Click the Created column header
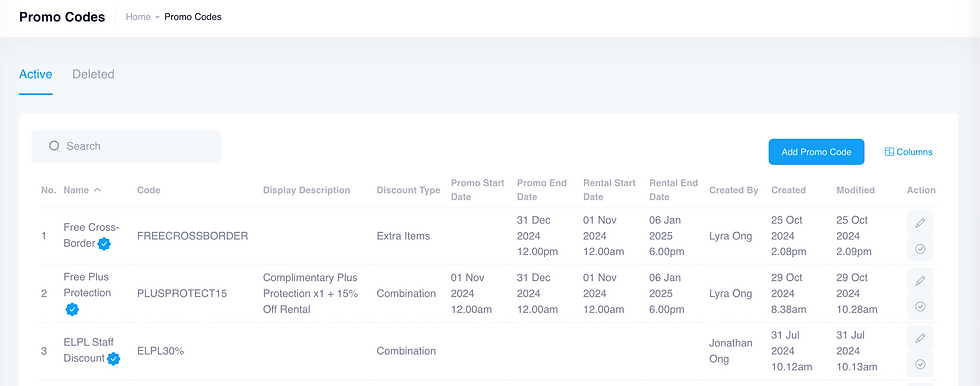Viewport: 980px width, 386px height. [x=788, y=190]
